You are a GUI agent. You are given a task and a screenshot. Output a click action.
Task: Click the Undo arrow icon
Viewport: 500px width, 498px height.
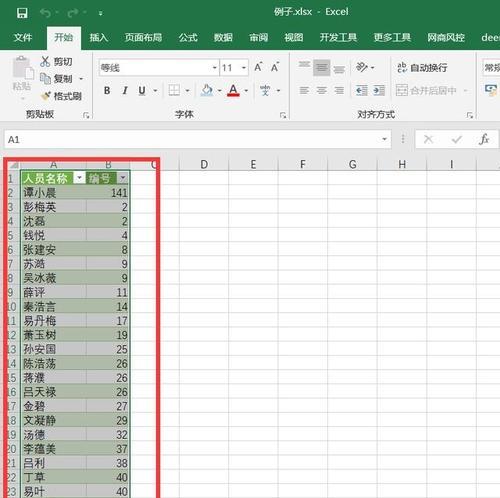click(45, 13)
